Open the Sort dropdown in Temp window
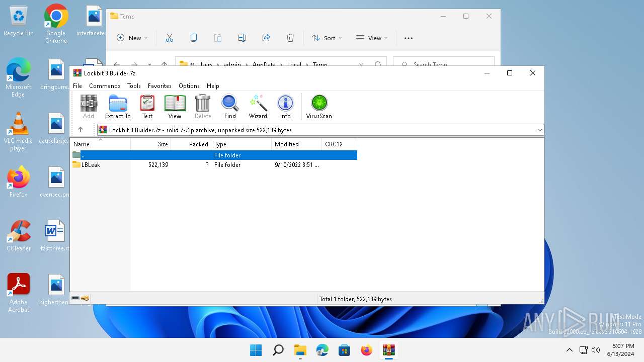Image resolution: width=644 pixels, height=362 pixels. (x=327, y=38)
